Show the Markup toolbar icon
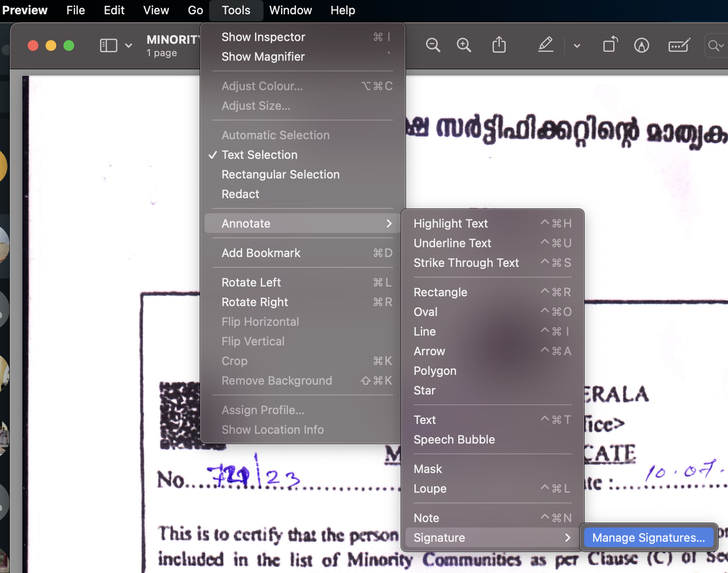 (x=641, y=45)
